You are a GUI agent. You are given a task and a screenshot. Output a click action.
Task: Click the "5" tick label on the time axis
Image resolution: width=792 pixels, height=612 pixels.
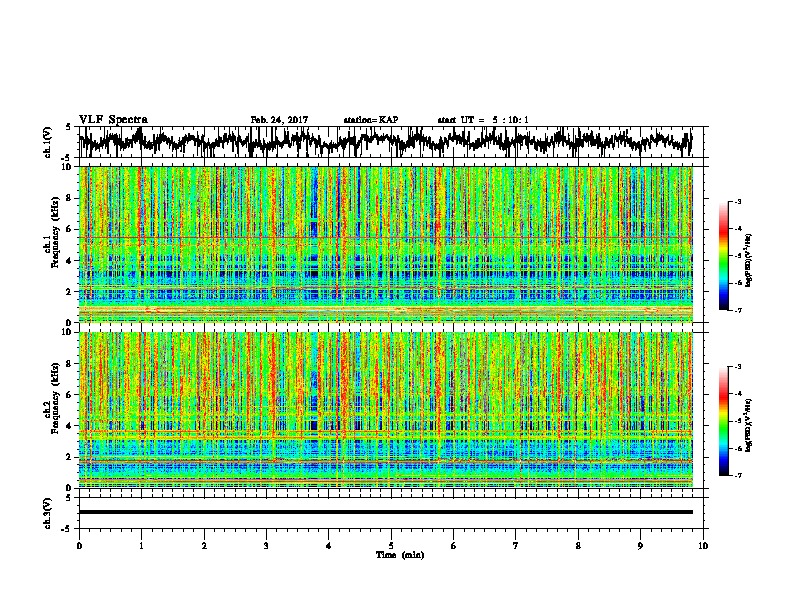click(391, 546)
